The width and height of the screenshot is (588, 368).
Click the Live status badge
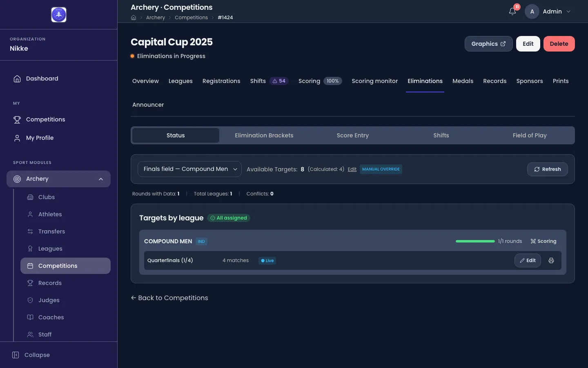[267, 260]
